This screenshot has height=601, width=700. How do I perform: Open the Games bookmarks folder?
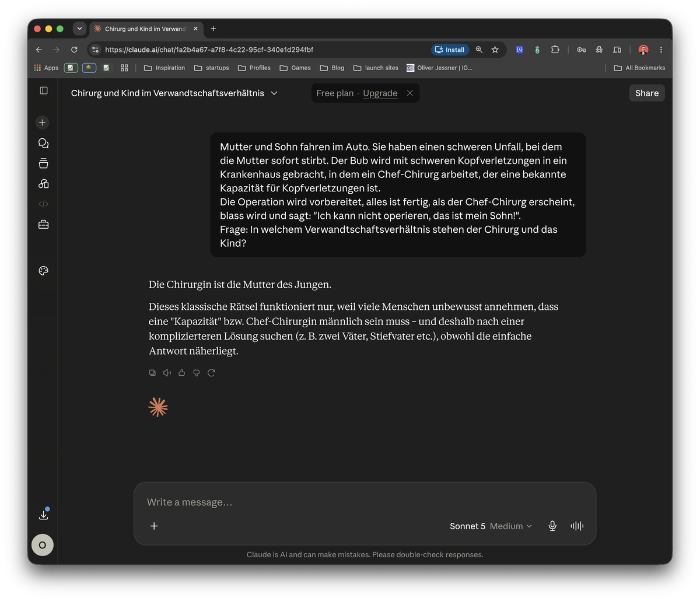coord(295,68)
